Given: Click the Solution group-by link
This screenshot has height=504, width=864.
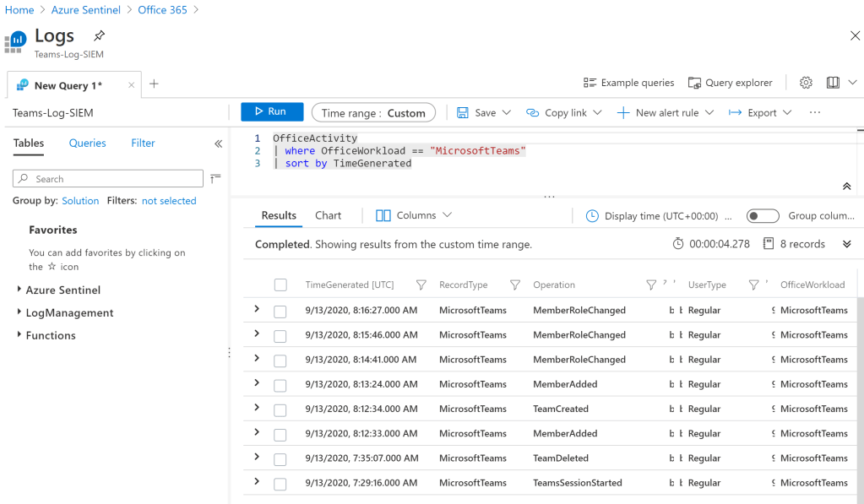Looking at the screenshot, I should tap(80, 201).
